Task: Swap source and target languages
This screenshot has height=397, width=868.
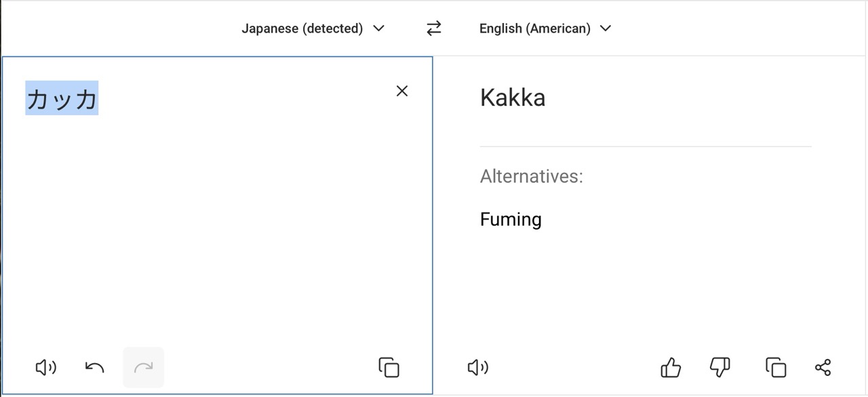Action: coord(433,28)
